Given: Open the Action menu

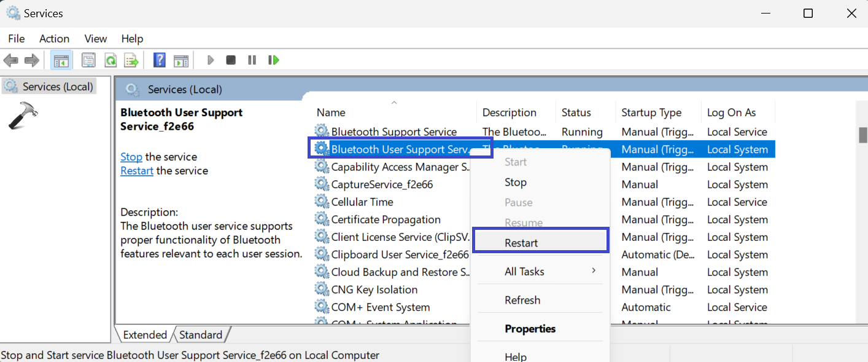Looking at the screenshot, I should pyautogui.click(x=54, y=39).
